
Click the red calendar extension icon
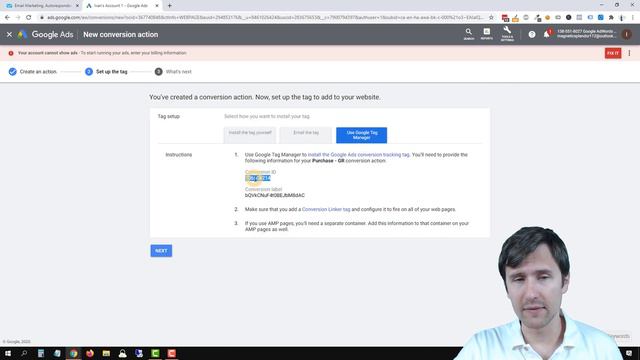(505, 18)
